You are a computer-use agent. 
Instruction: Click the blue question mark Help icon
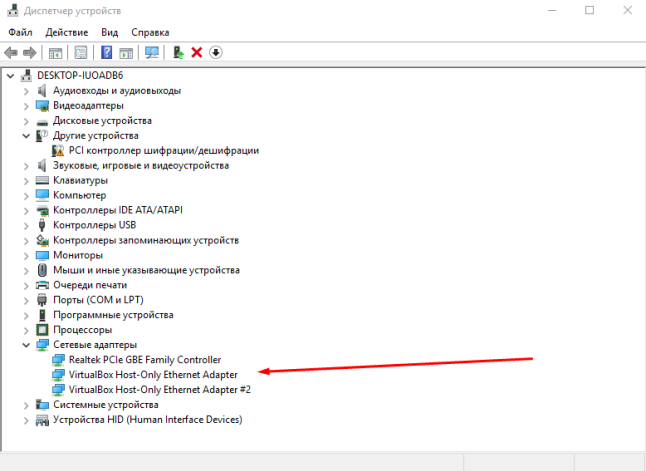(106, 52)
